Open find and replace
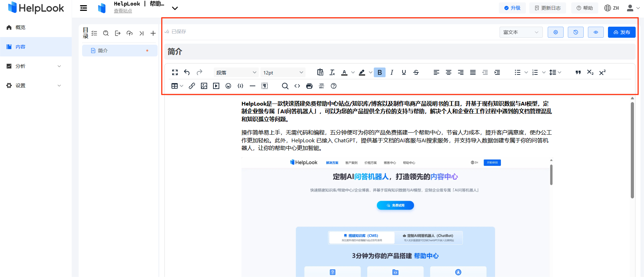Image resolution: width=644 pixels, height=277 pixels. tap(285, 86)
